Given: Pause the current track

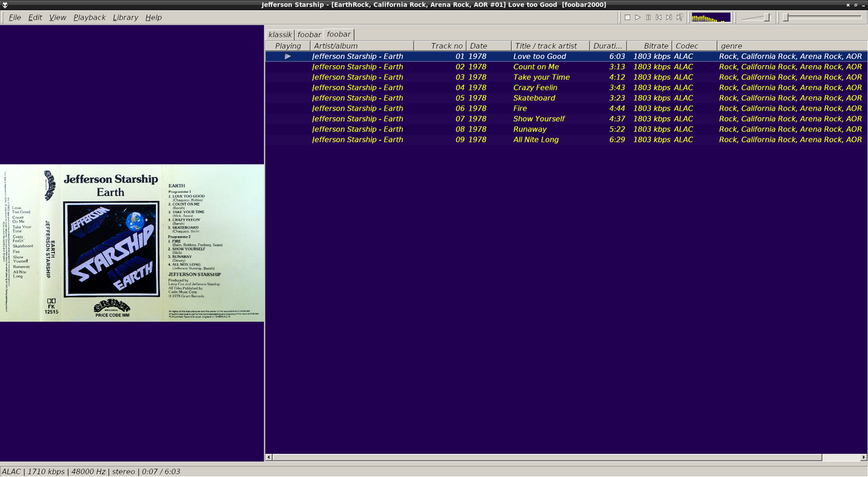Looking at the screenshot, I should click(x=648, y=17).
